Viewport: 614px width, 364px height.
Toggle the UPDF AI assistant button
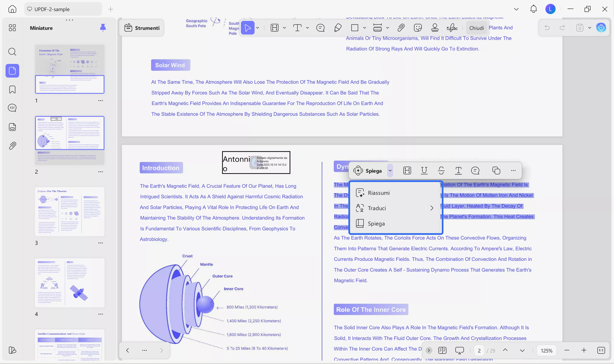[601, 28]
